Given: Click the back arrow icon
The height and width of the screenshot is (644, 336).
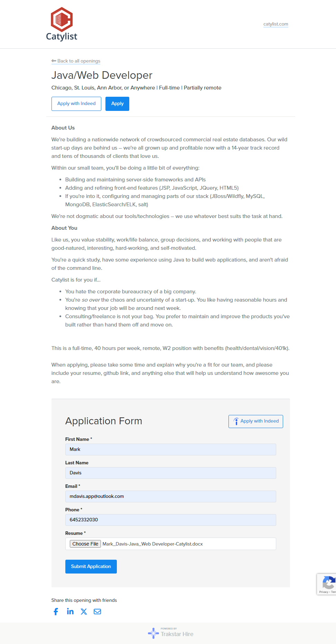Looking at the screenshot, I should [x=54, y=61].
